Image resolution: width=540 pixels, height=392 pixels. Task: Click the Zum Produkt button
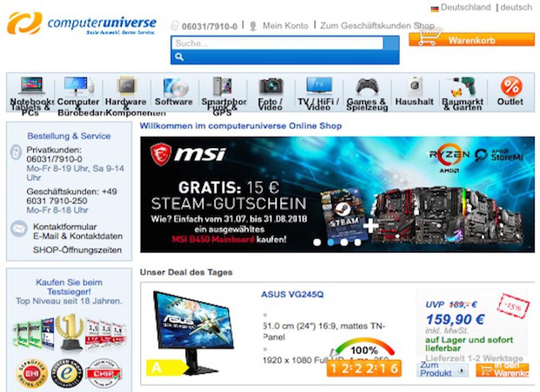[x=442, y=370]
